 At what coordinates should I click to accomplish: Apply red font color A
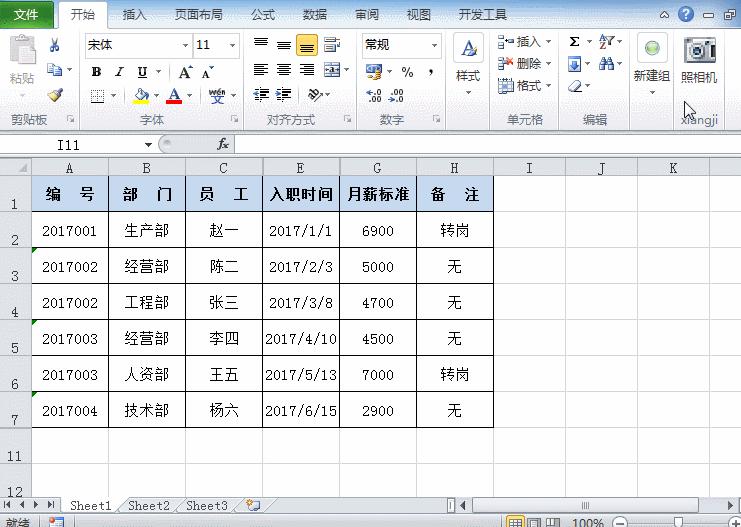pos(174,96)
